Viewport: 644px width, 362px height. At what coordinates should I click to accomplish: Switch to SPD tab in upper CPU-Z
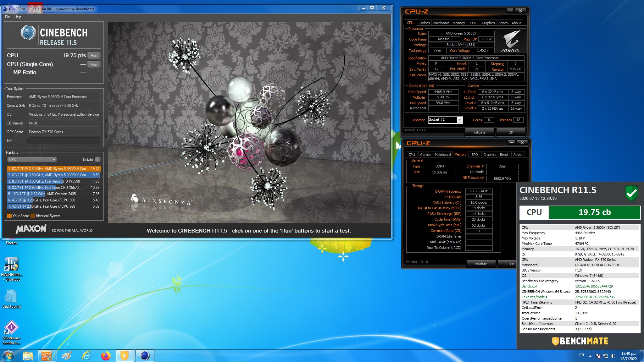(473, 23)
